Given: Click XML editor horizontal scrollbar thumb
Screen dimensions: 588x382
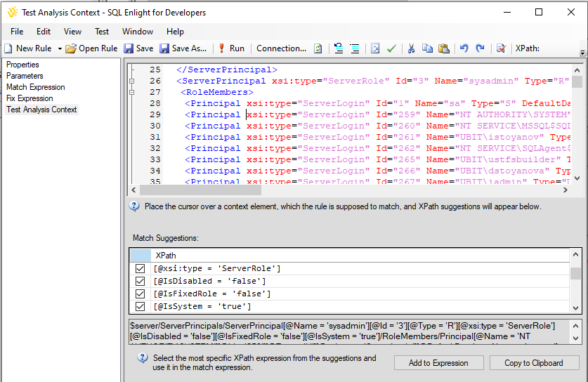Looking at the screenshot, I should [x=200, y=190].
